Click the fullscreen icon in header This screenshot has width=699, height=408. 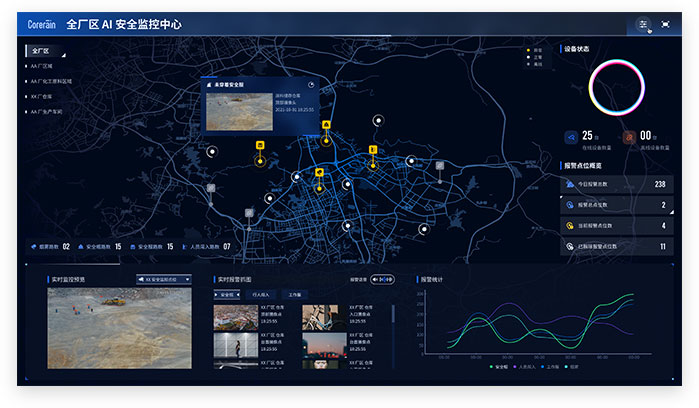pos(665,24)
